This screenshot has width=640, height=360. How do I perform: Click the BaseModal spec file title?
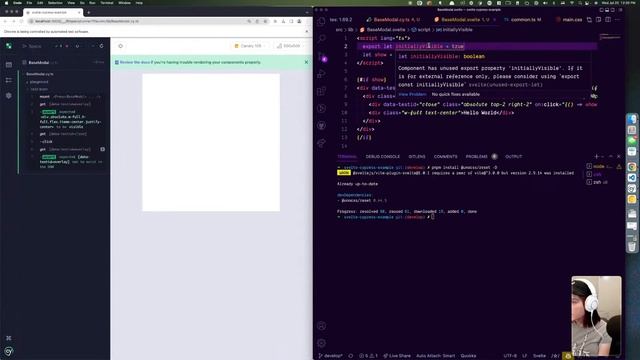click(39, 62)
